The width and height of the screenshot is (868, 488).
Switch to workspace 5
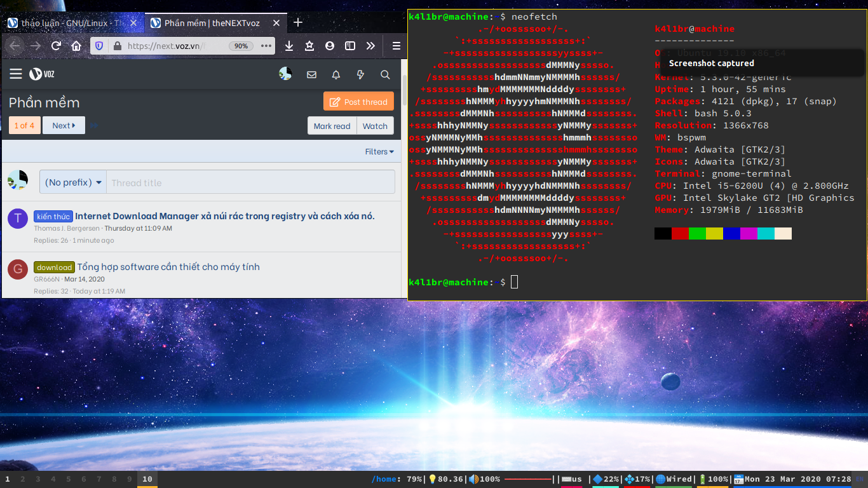point(69,479)
